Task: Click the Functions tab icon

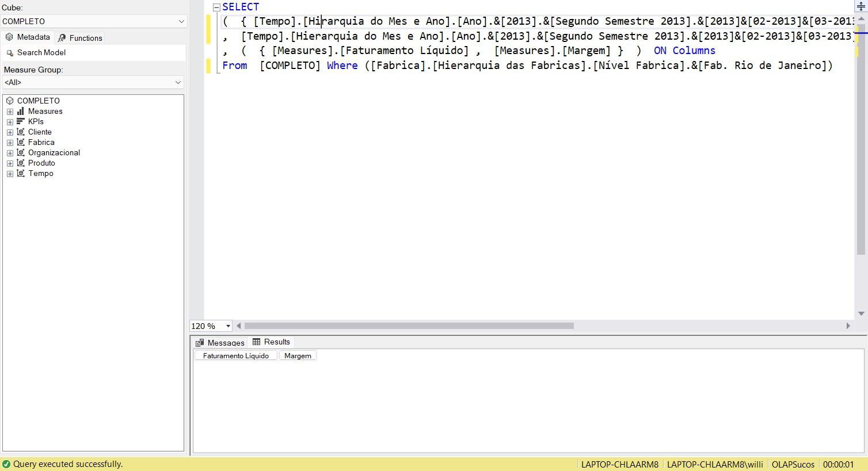Action: click(62, 38)
